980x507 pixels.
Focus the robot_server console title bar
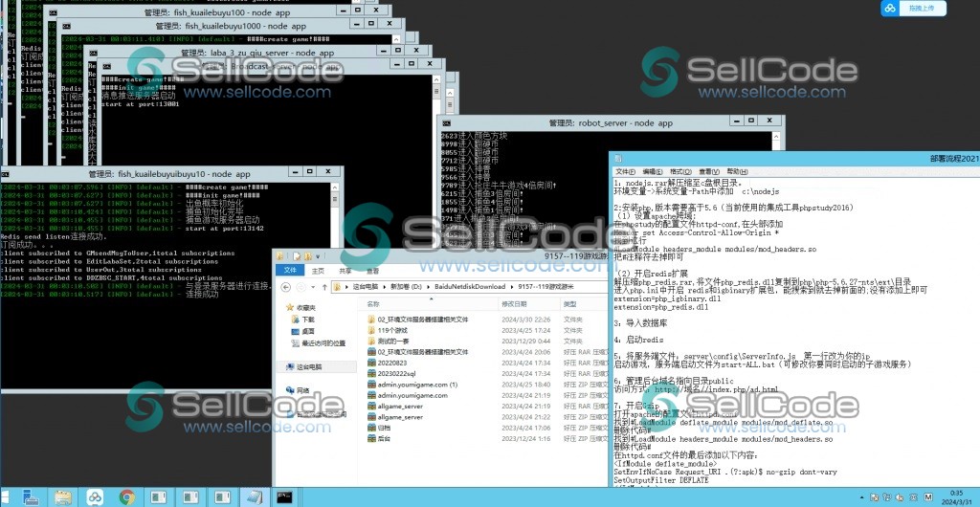click(x=612, y=123)
